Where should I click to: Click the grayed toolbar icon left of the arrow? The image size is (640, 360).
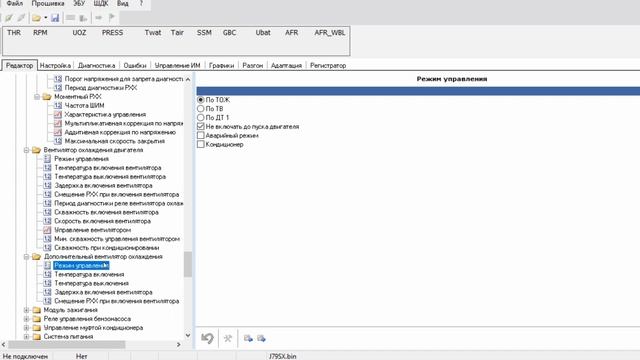(x=83, y=18)
